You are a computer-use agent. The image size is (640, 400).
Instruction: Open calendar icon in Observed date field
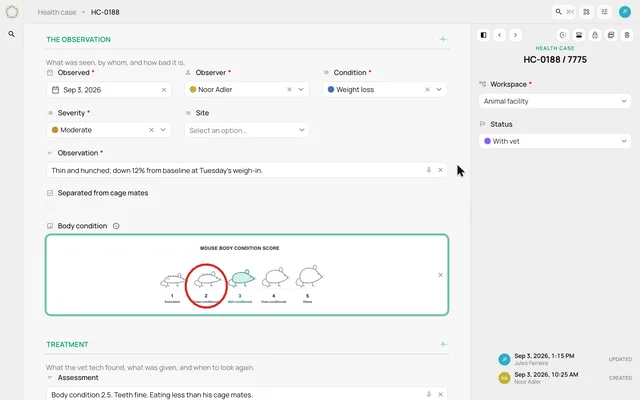(x=56, y=90)
